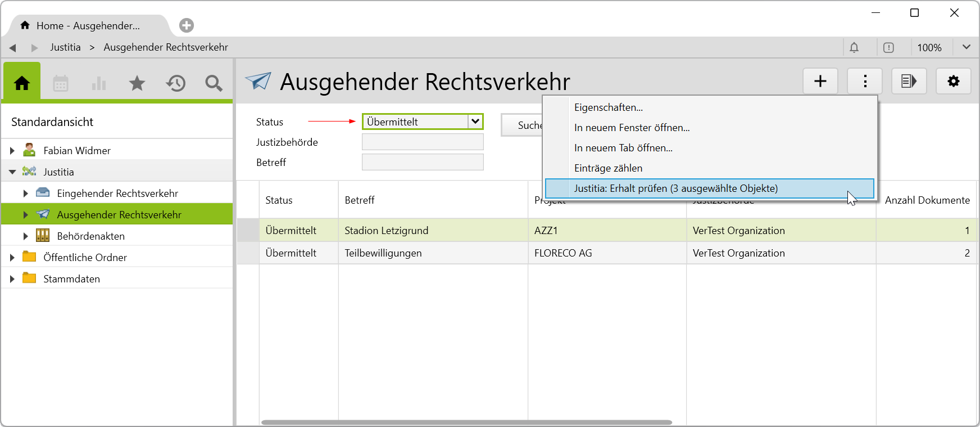Select row marker of Teilbewilligungen

tap(248, 253)
